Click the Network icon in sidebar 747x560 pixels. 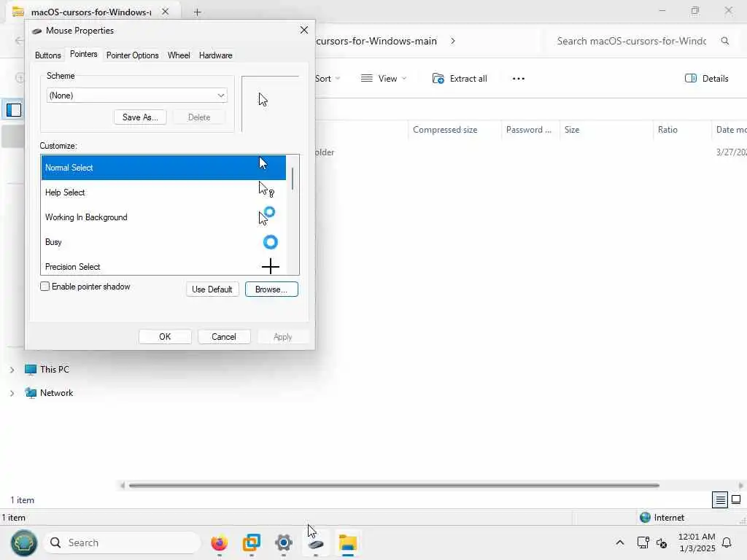[x=31, y=393]
